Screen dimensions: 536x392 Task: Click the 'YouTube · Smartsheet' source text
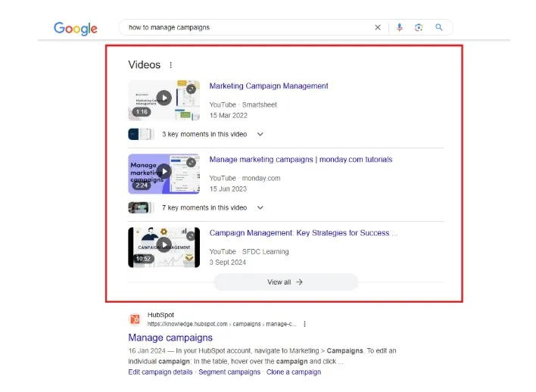tap(243, 105)
